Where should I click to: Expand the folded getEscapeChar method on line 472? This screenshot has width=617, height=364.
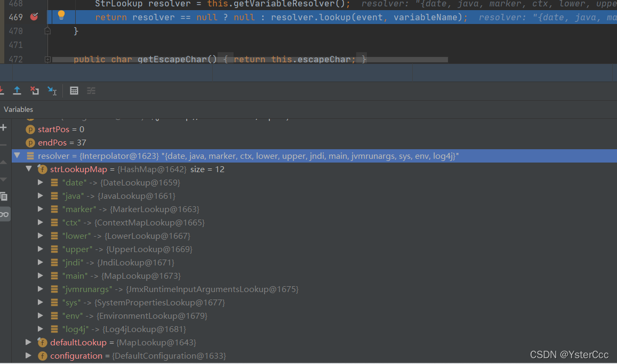point(47,59)
